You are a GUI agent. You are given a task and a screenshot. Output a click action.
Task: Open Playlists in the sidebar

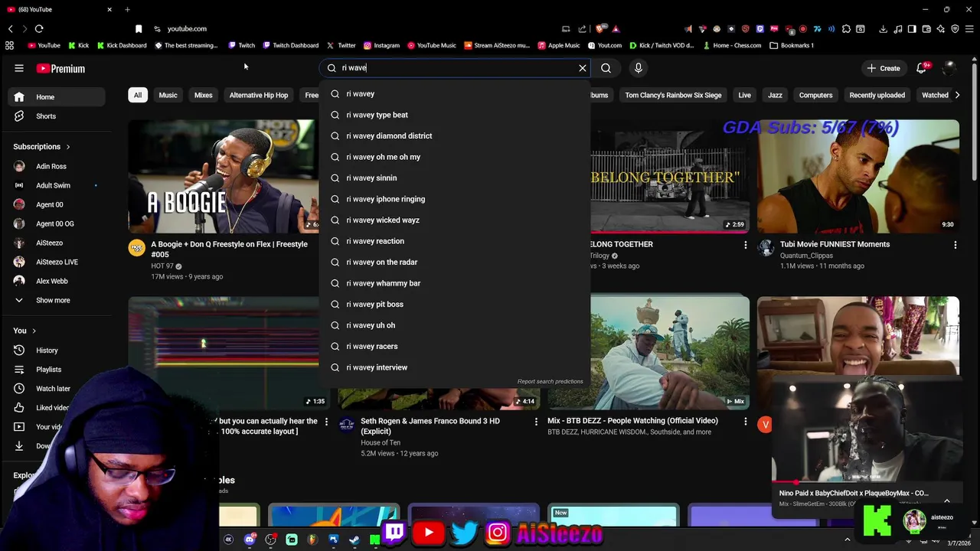coord(57,370)
